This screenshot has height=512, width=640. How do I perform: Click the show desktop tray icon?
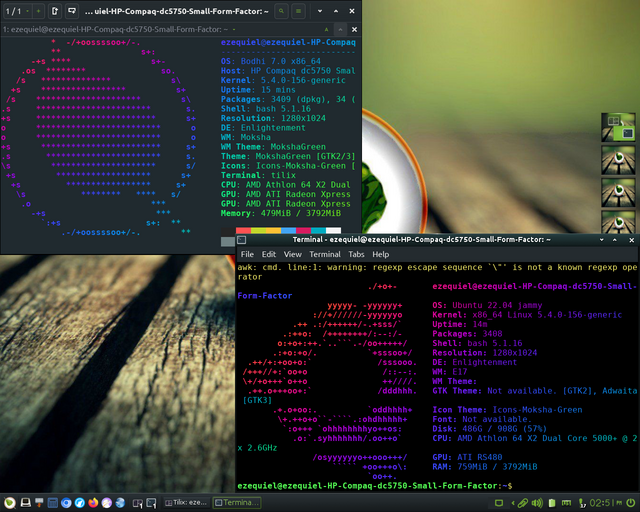click(x=499, y=503)
